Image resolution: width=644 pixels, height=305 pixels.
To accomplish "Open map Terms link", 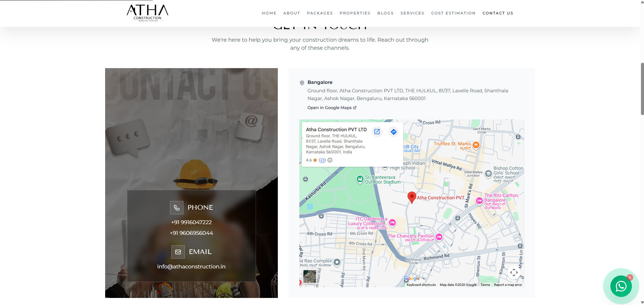I will click(485, 285).
